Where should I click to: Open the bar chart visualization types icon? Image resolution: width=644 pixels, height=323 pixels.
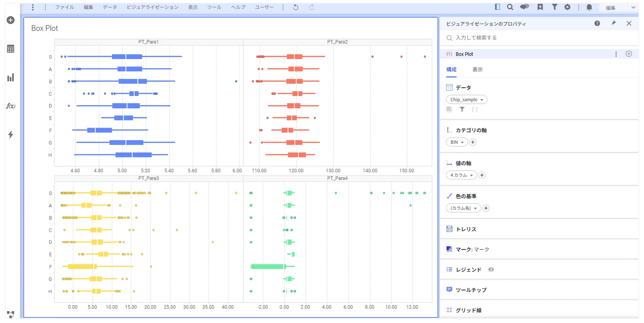point(11,78)
